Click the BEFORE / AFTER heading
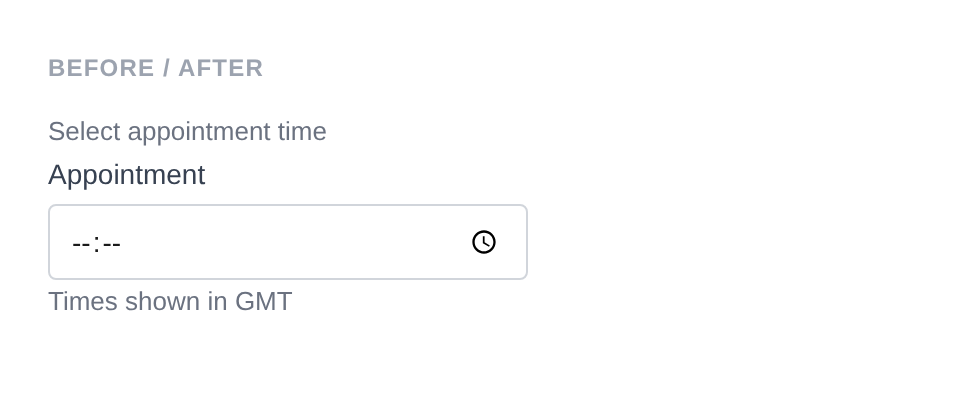The image size is (960, 406). (x=156, y=68)
